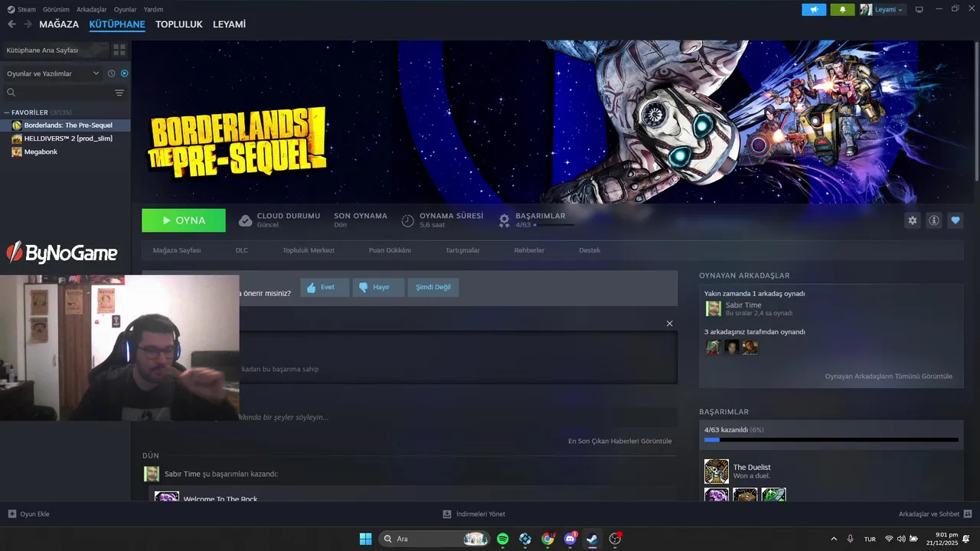The width and height of the screenshot is (980, 551).
Task: Open MAĞAZA in top navigation
Action: pyautogui.click(x=59, y=24)
